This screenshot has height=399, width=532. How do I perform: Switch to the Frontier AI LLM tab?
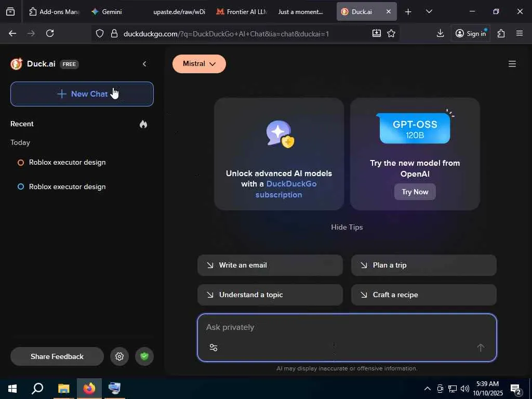pos(242,11)
